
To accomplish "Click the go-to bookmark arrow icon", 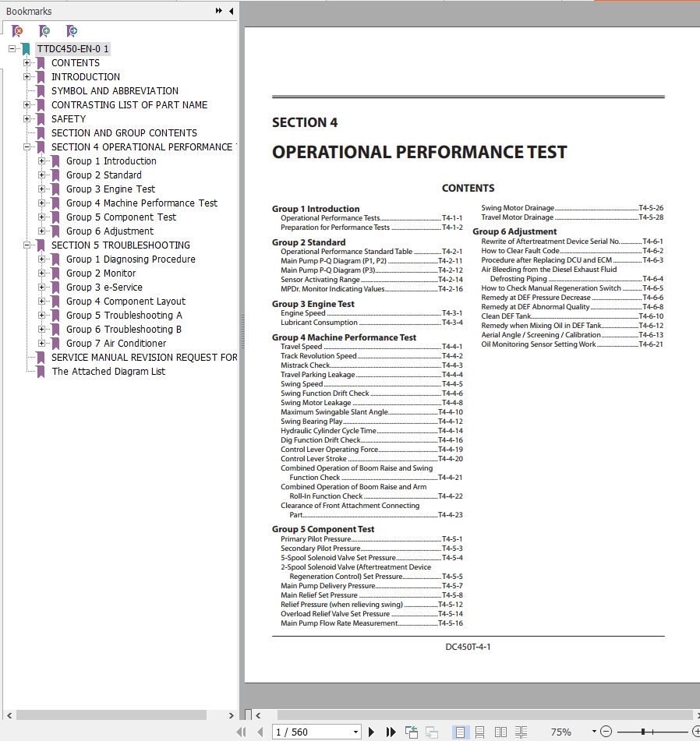I will [x=72, y=31].
